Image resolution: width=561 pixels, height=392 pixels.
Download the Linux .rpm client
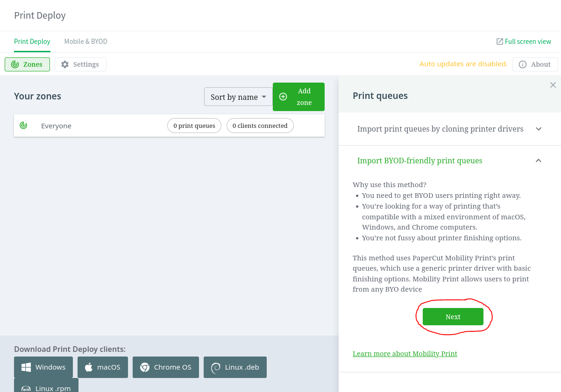(46, 385)
